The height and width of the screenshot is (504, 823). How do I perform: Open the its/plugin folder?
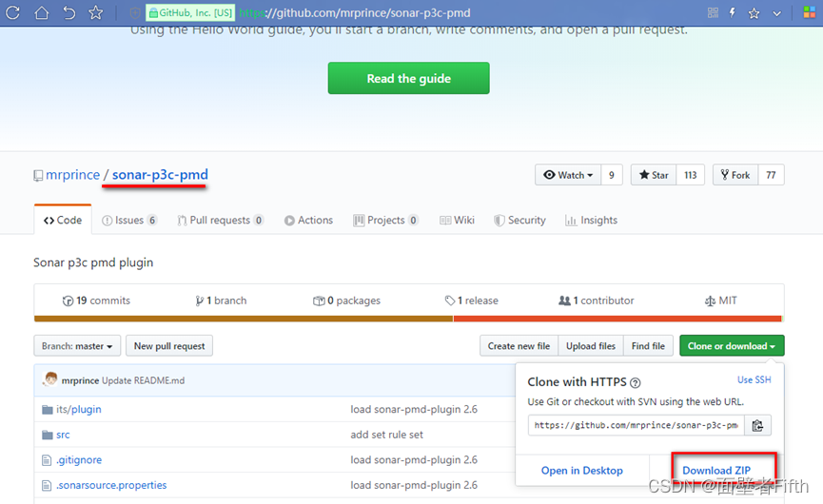click(79, 409)
